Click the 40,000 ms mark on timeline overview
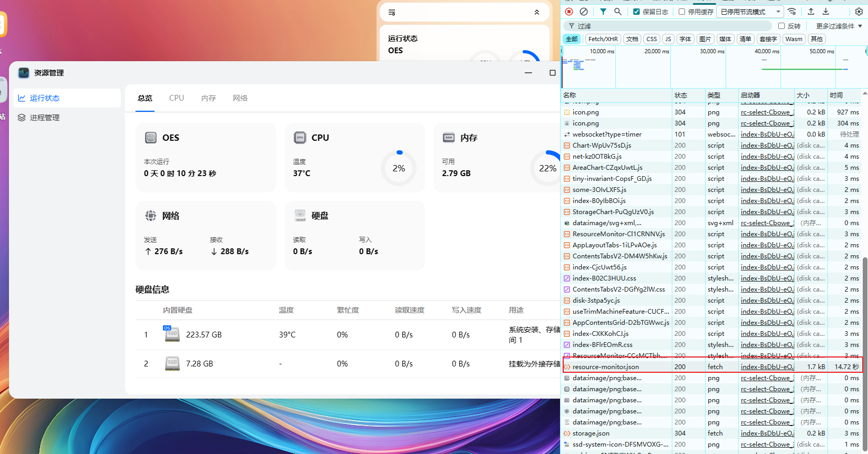868x454 pixels. pyautogui.click(x=767, y=52)
